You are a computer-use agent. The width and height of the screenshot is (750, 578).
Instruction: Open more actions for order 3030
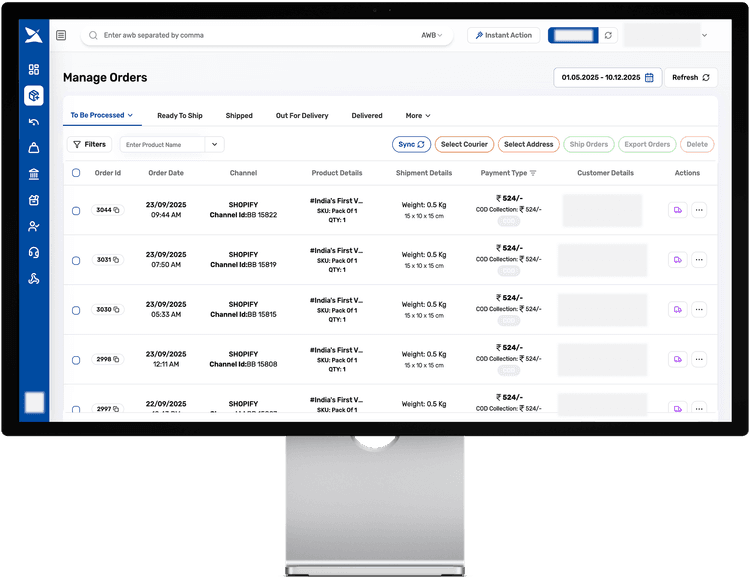699,310
